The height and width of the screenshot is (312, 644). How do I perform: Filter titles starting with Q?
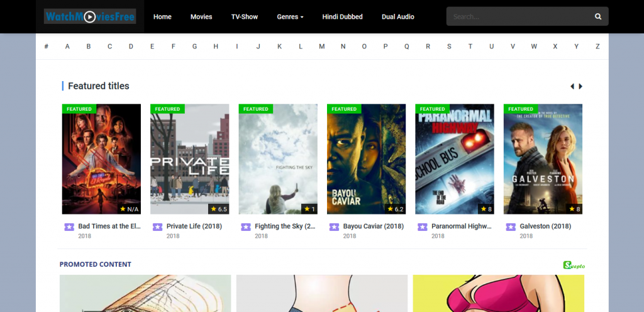click(x=407, y=47)
